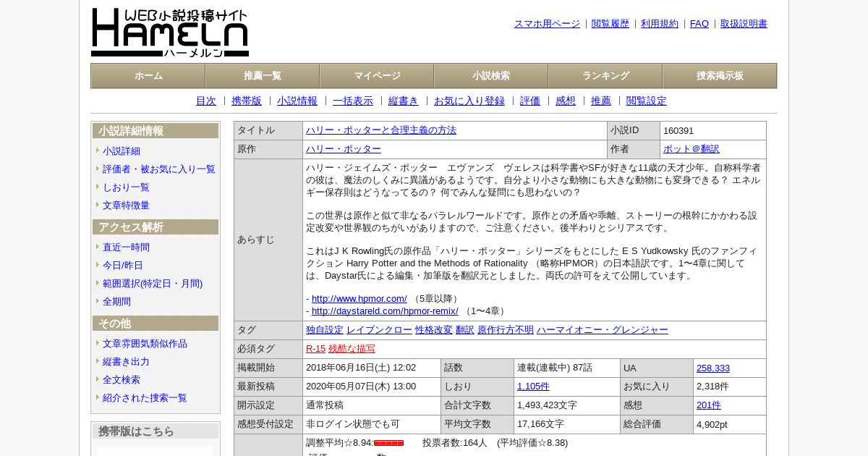Open 評価者・被お気に入り一覧 sidebar link

click(159, 169)
